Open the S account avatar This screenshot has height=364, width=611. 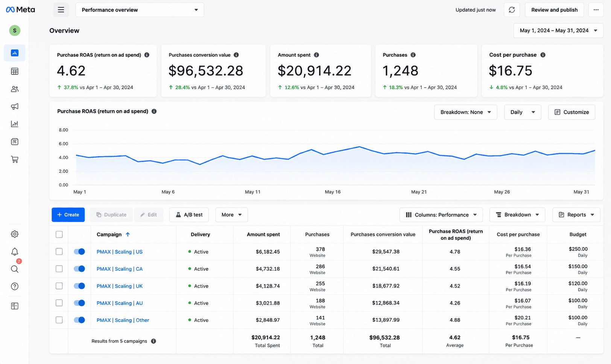pyautogui.click(x=15, y=30)
